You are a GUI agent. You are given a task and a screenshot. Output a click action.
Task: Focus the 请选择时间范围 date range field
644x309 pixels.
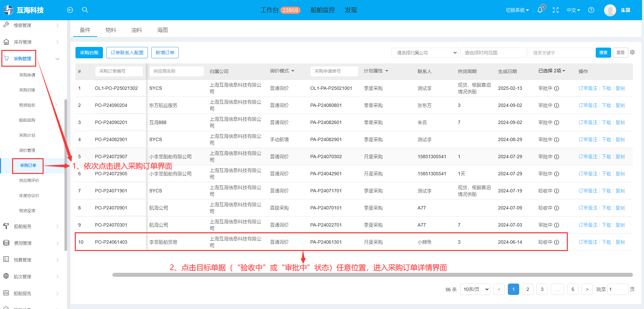(x=494, y=53)
